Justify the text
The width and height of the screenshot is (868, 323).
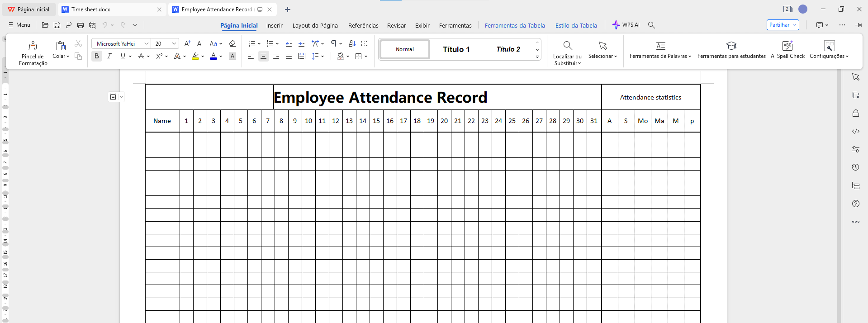(289, 56)
